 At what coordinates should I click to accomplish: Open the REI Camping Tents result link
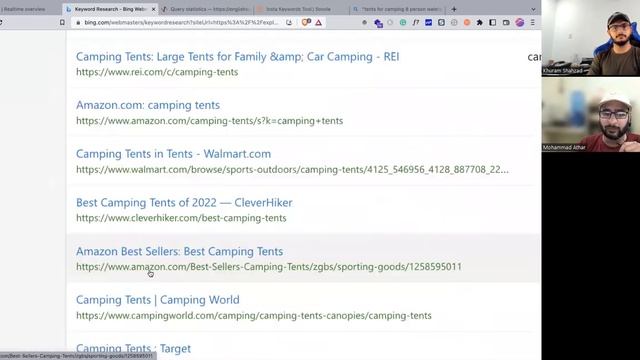tap(238, 57)
